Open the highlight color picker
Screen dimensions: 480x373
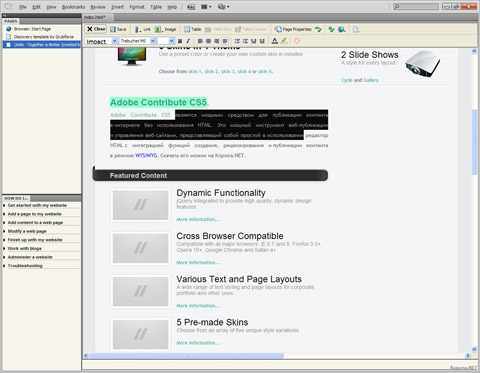pos(284,41)
